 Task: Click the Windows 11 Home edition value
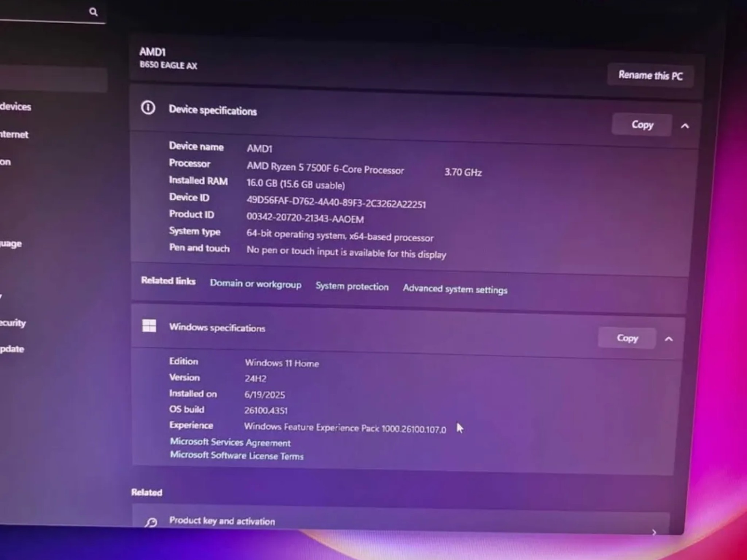click(282, 363)
